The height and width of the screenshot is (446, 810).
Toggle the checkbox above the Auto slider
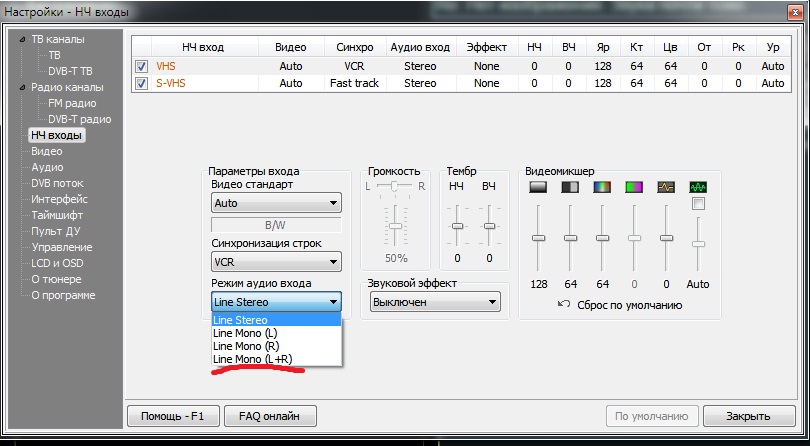click(x=698, y=204)
